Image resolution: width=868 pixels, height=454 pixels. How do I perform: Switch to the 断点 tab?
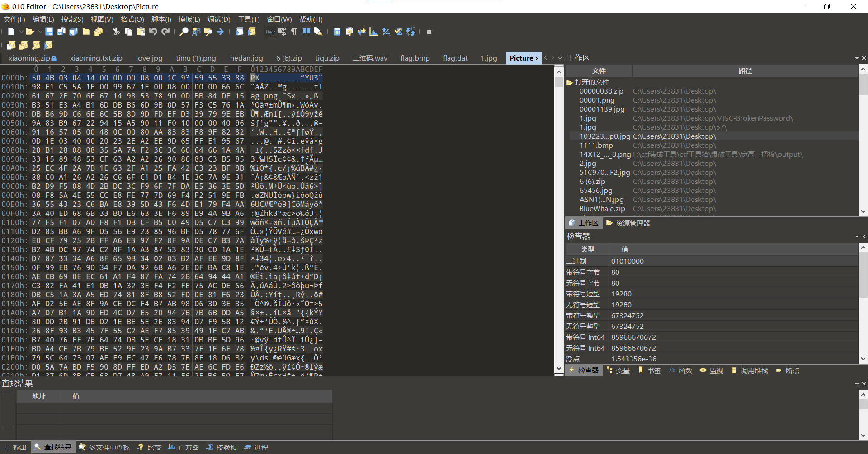[x=788, y=370]
